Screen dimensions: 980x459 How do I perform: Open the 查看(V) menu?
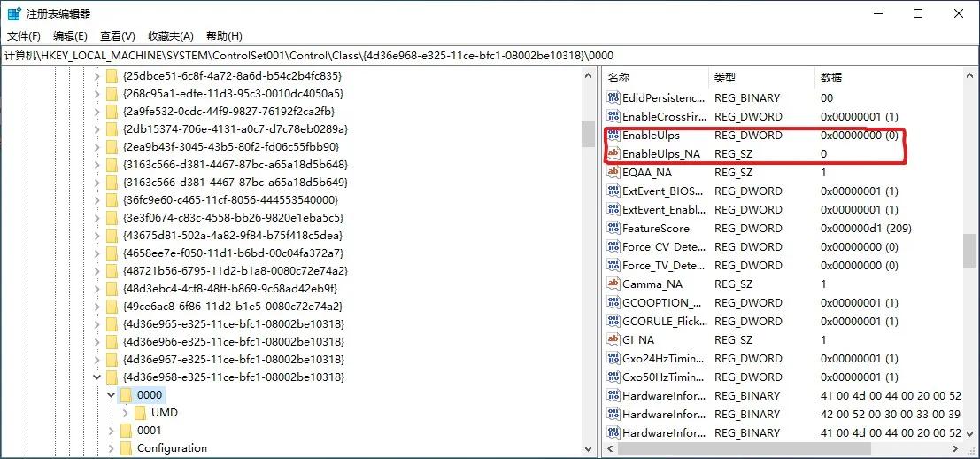click(117, 36)
